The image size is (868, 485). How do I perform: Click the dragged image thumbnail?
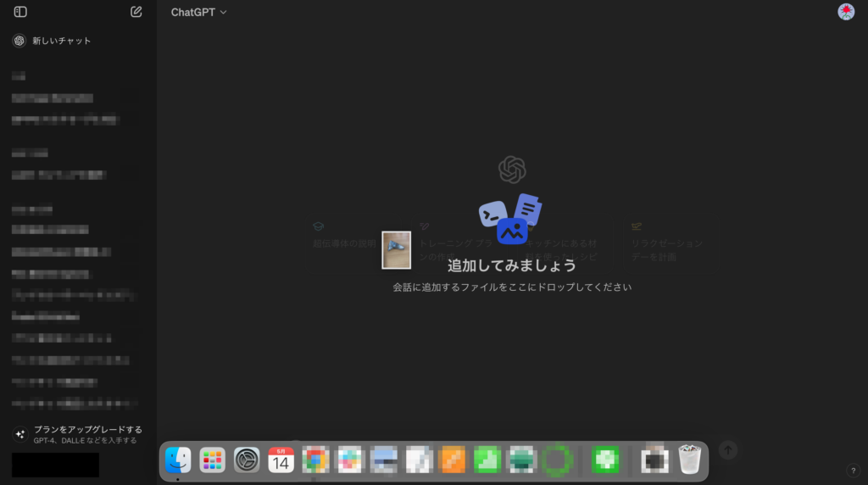[397, 250]
